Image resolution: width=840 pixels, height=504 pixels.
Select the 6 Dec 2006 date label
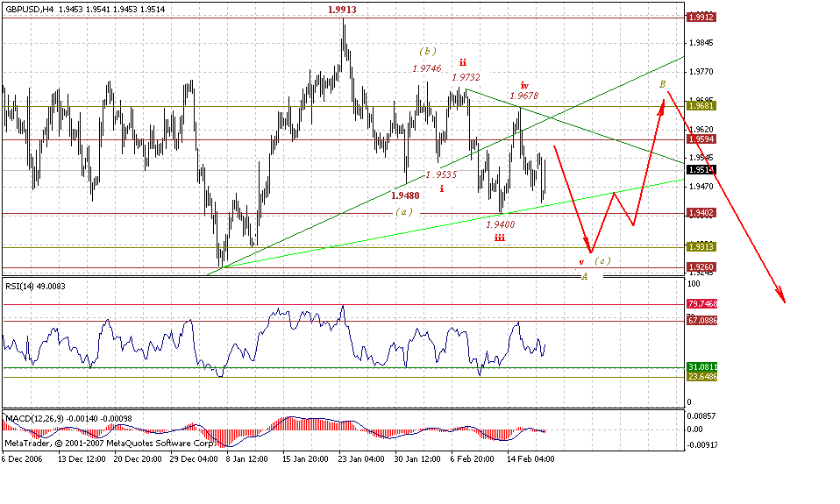(x=22, y=459)
